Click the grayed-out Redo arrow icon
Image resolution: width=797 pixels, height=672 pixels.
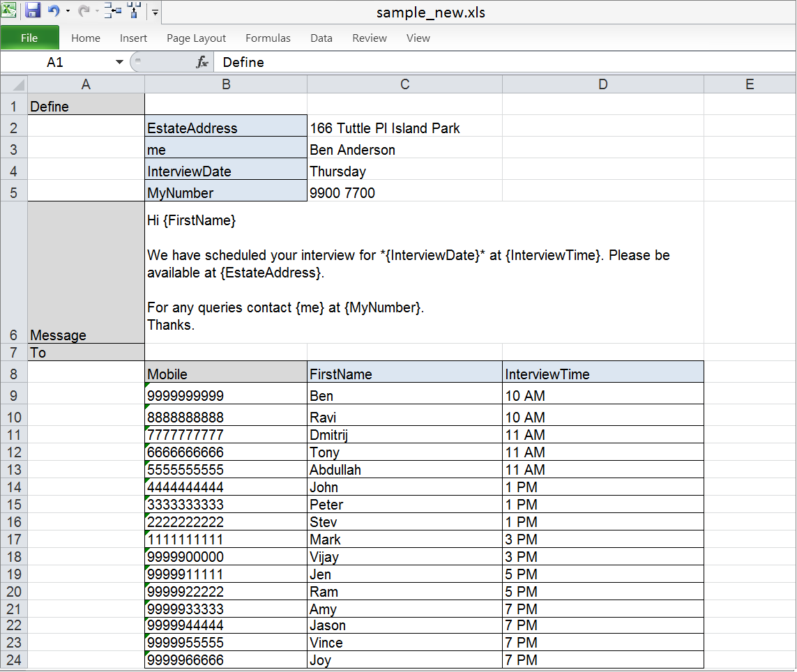click(x=83, y=11)
